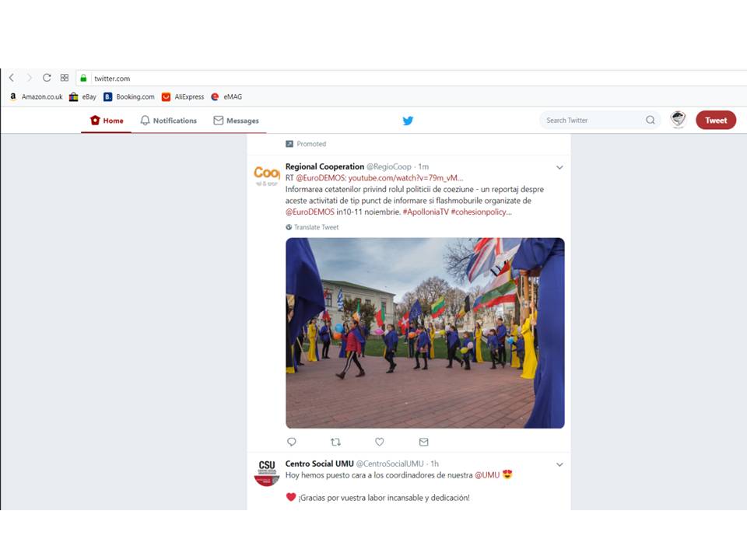This screenshot has width=747, height=560.
Task: Open the youtube.com/watch link
Action: 405,178
